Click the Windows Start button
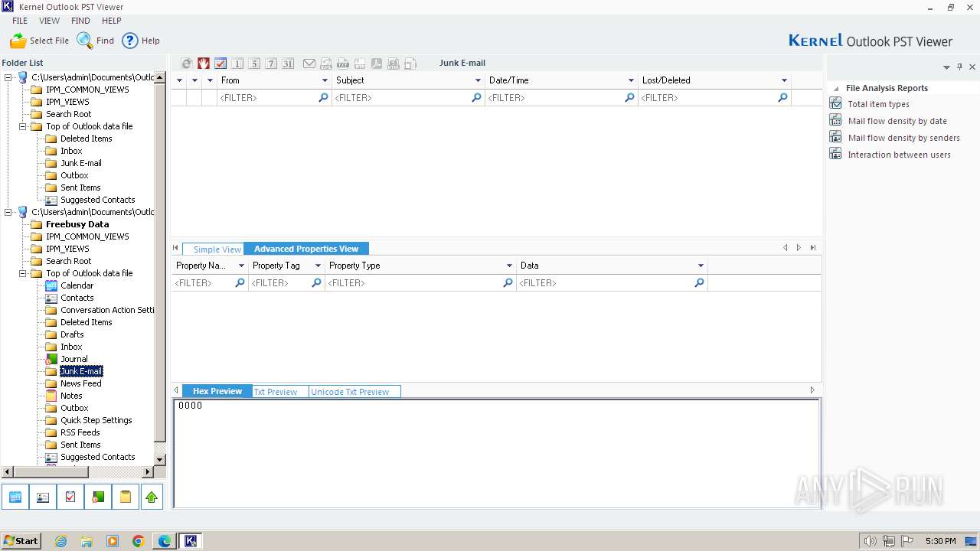980x551 pixels. 21,541
